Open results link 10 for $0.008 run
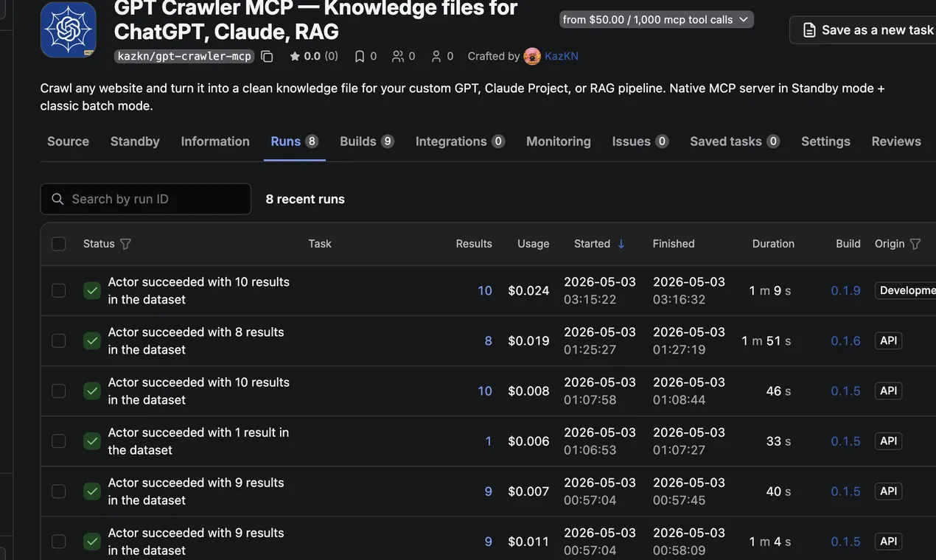Screen dimensions: 936x560 (x=485, y=391)
